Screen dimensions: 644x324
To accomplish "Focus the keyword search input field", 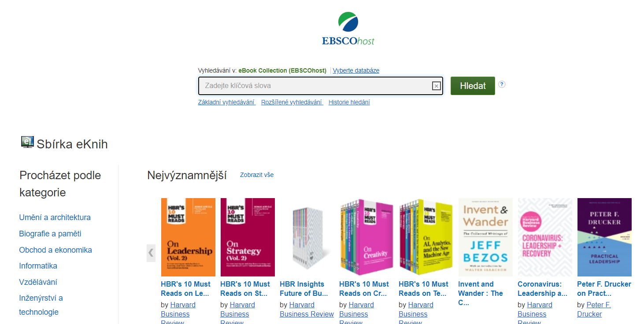I will point(315,86).
